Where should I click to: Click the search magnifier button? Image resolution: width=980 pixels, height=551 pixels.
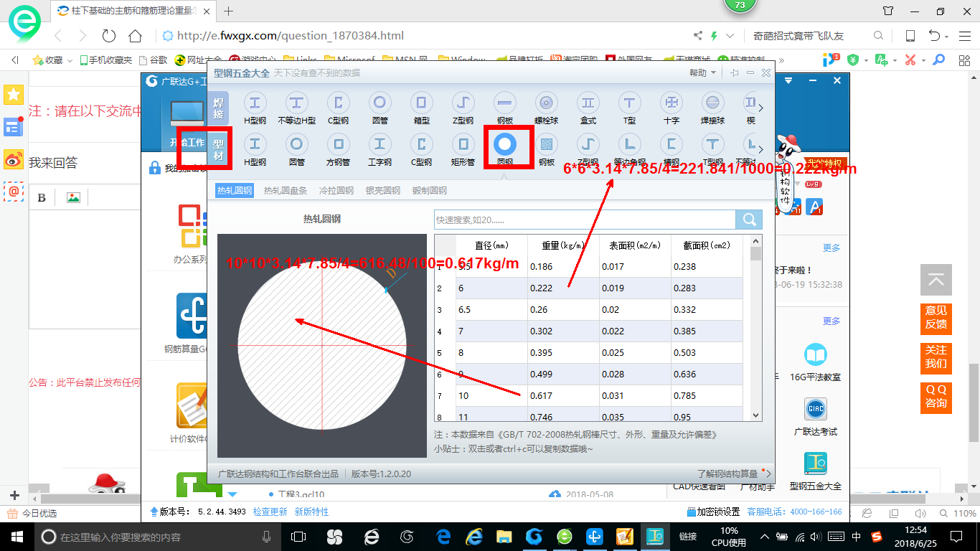pos(749,220)
